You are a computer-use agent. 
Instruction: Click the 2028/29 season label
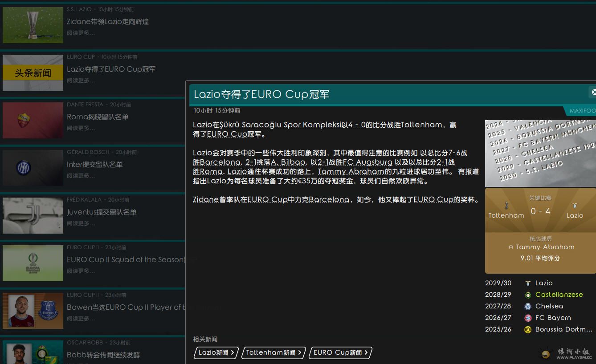(x=498, y=295)
